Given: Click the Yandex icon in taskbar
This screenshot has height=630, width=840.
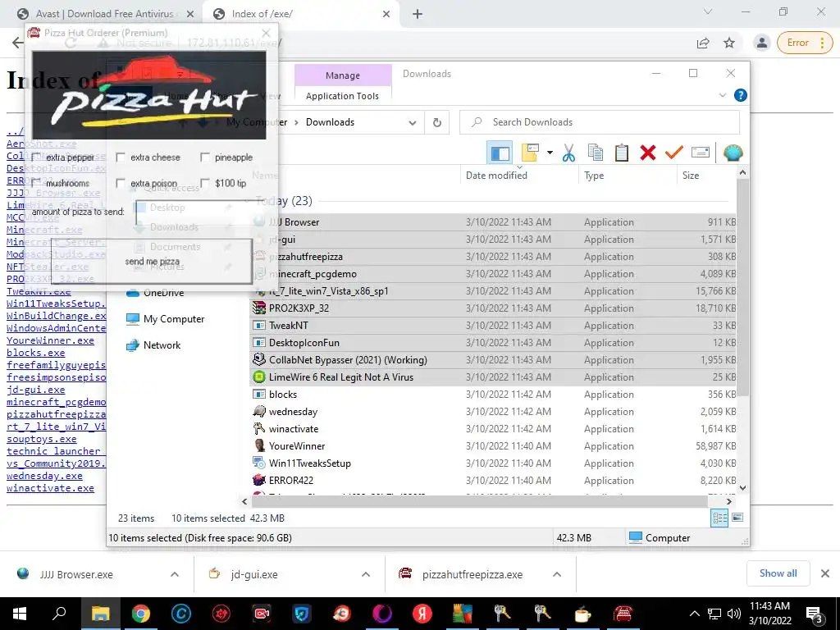Looking at the screenshot, I should (422, 614).
